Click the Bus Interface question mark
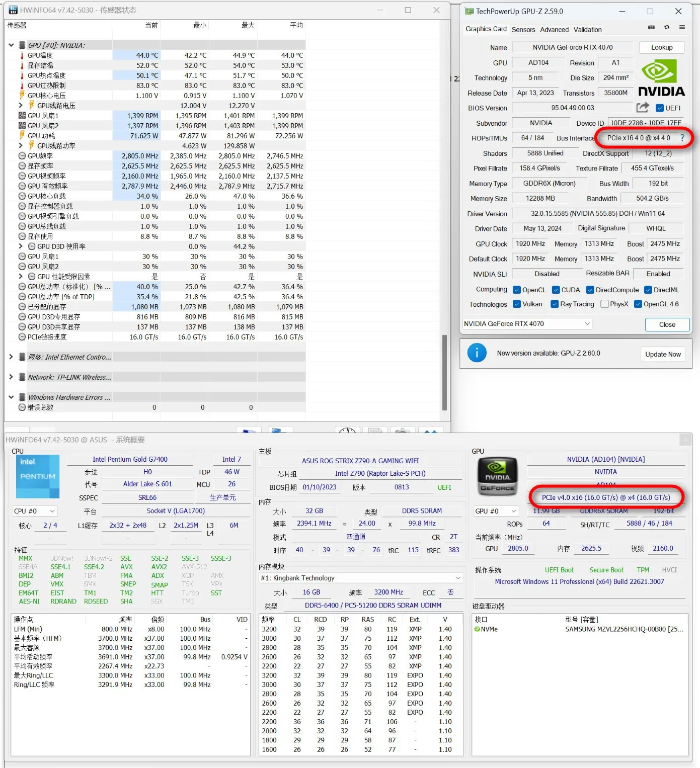700x768 pixels. (682, 138)
